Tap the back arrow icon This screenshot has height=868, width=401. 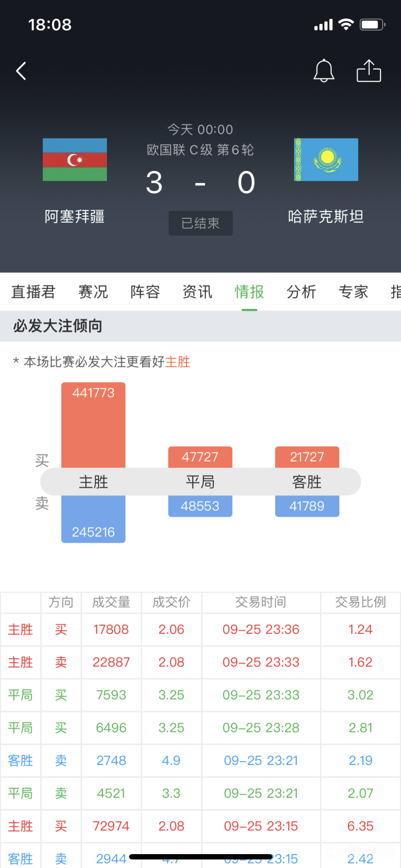(x=21, y=71)
